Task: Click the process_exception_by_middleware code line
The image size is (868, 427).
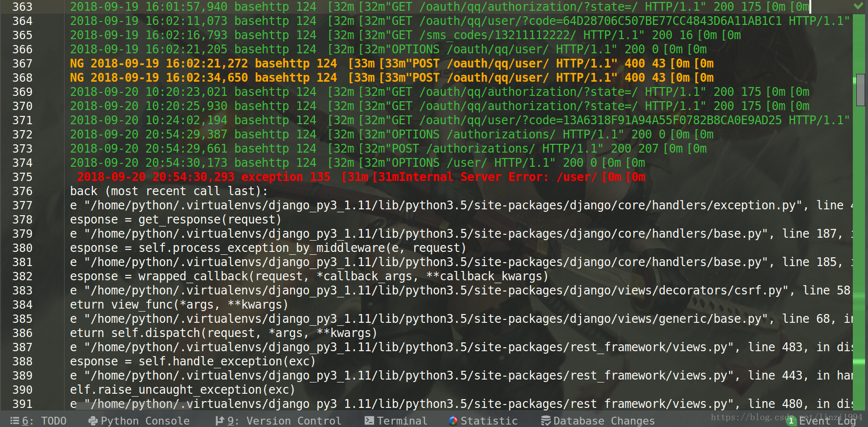Action: (268, 248)
